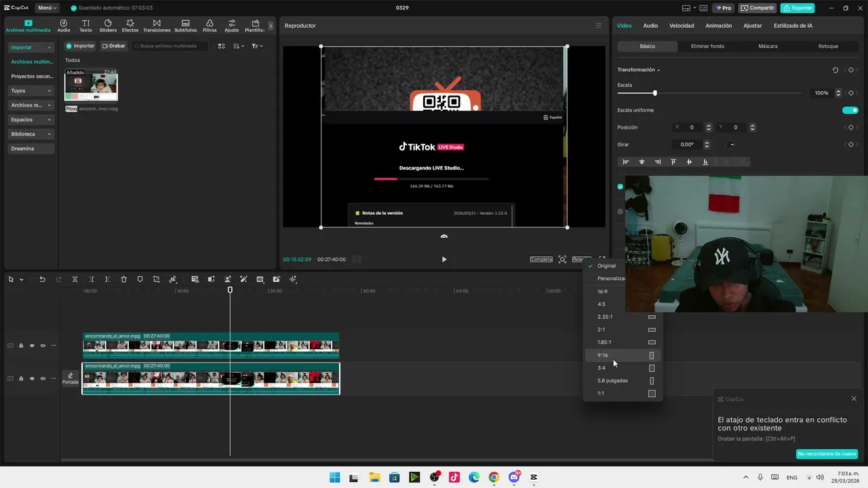Viewport: 868px width, 488px height.
Task: Click the Exportar button
Action: coord(797,8)
